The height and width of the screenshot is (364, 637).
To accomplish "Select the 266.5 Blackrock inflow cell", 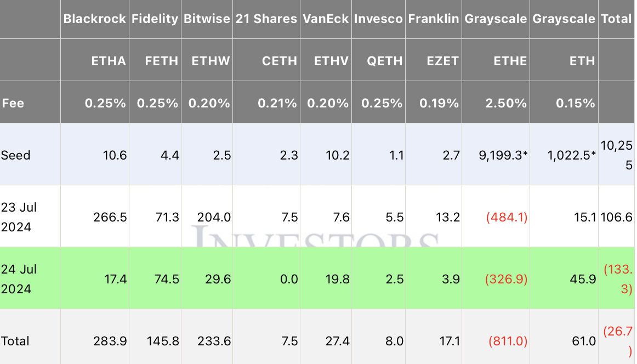I will (110, 217).
